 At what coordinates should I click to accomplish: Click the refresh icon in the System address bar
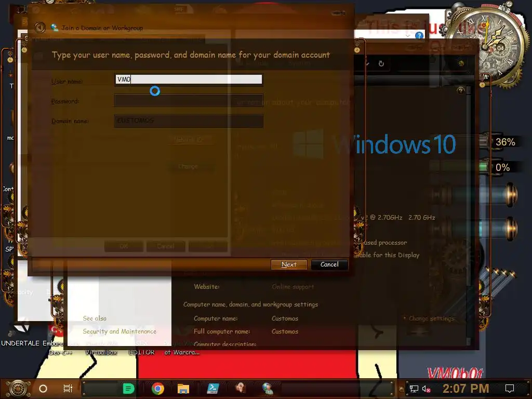[381, 63]
